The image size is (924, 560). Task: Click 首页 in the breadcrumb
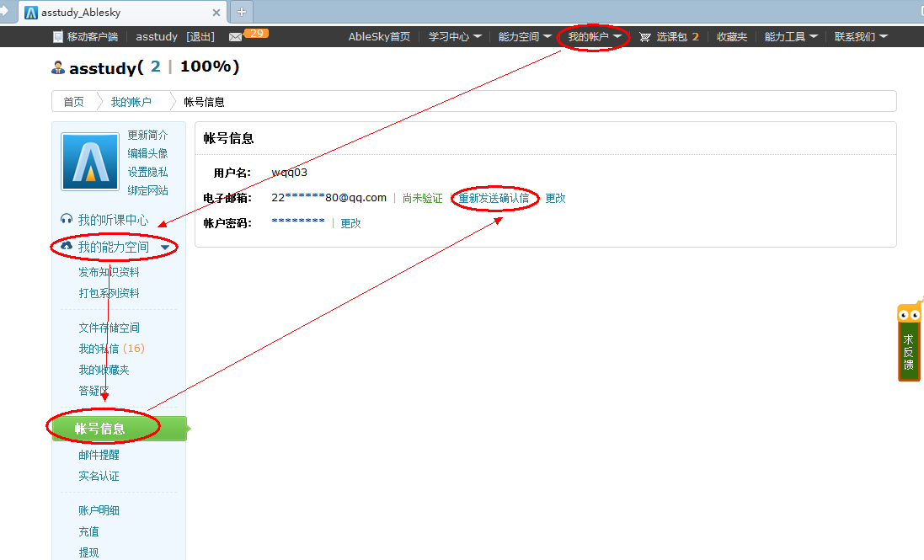pyautogui.click(x=74, y=102)
